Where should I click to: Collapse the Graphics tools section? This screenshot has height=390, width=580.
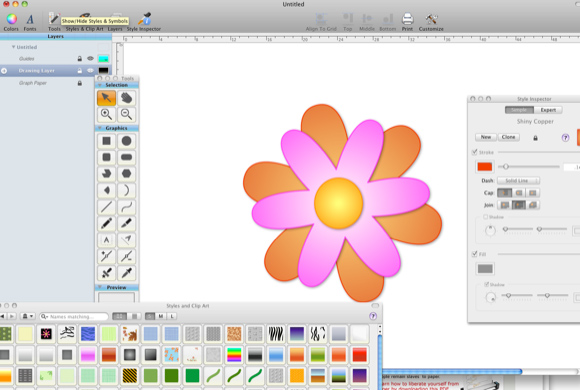100,128
